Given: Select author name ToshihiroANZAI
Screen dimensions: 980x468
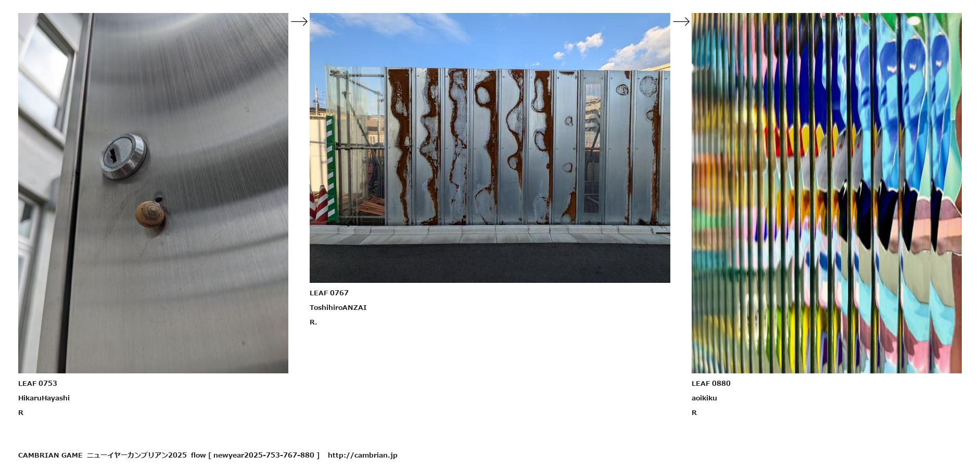Looking at the screenshot, I should coord(338,307).
